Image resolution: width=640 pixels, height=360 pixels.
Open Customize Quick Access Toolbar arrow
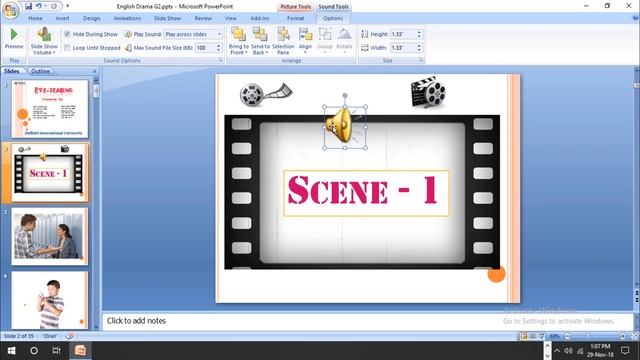tap(67, 6)
